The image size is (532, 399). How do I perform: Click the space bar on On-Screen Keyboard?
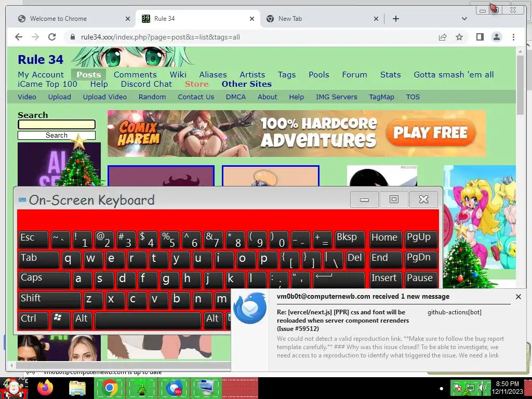click(x=148, y=321)
